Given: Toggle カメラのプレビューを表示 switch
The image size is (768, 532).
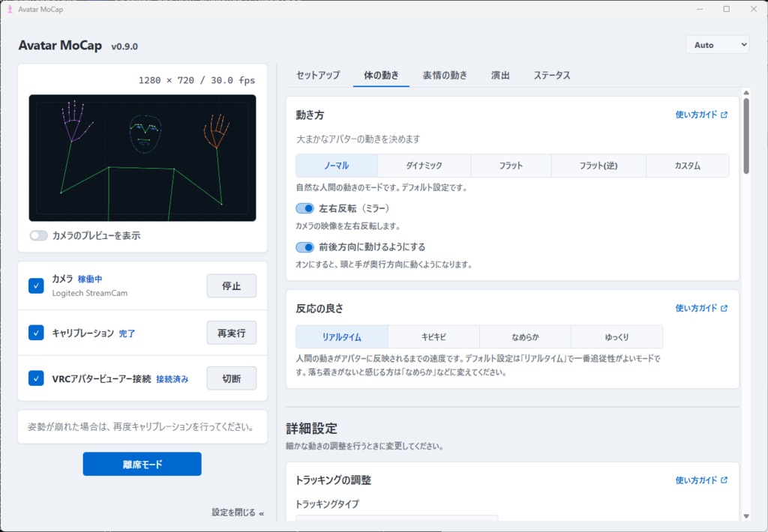Looking at the screenshot, I should click(39, 236).
